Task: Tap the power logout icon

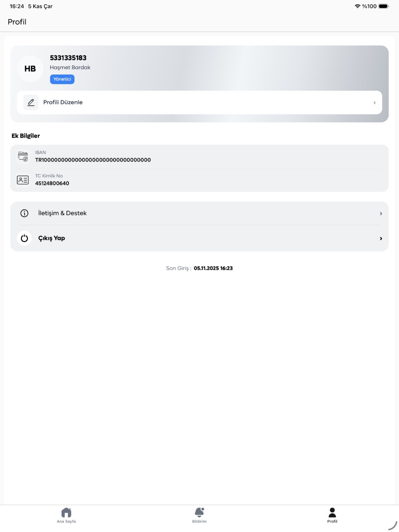Action: tap(24, 238)
